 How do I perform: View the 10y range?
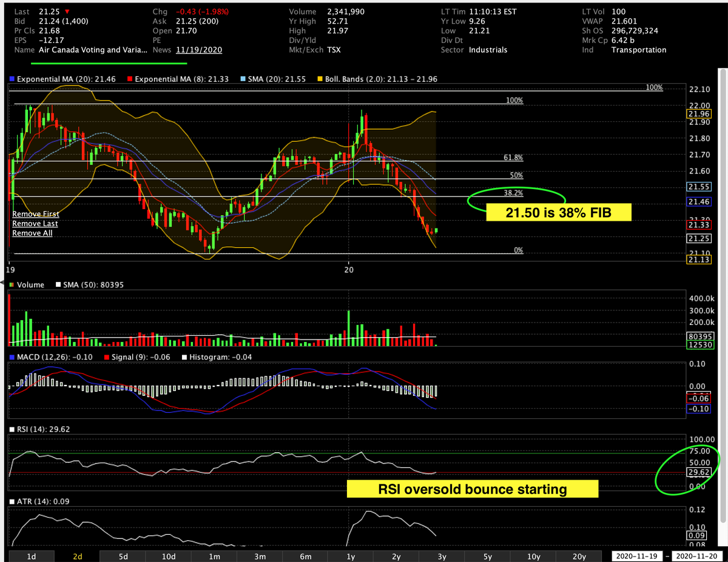click(x=533, y=557)
